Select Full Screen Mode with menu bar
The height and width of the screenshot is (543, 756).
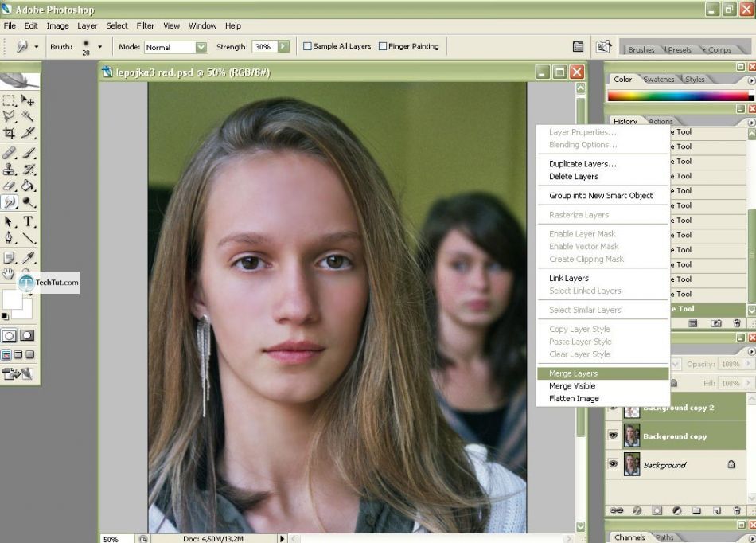(x=18, y=355)
